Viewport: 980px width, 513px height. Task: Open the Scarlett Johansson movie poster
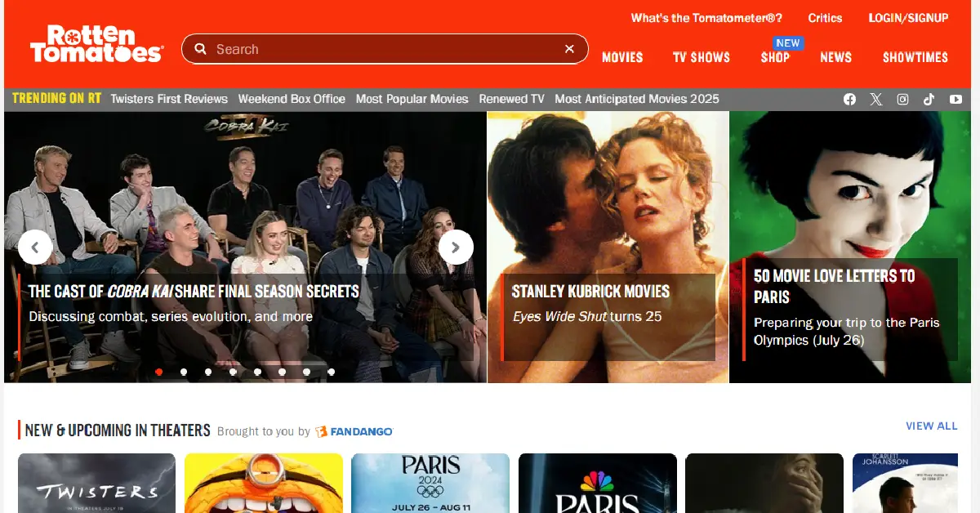(905, 483)
